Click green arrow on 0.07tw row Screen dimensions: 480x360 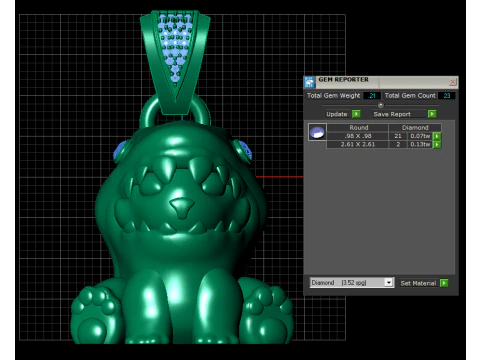437,136
